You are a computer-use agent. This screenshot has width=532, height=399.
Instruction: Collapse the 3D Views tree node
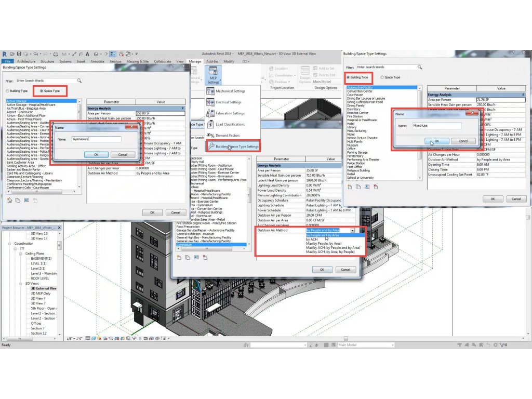coord(21,284)
